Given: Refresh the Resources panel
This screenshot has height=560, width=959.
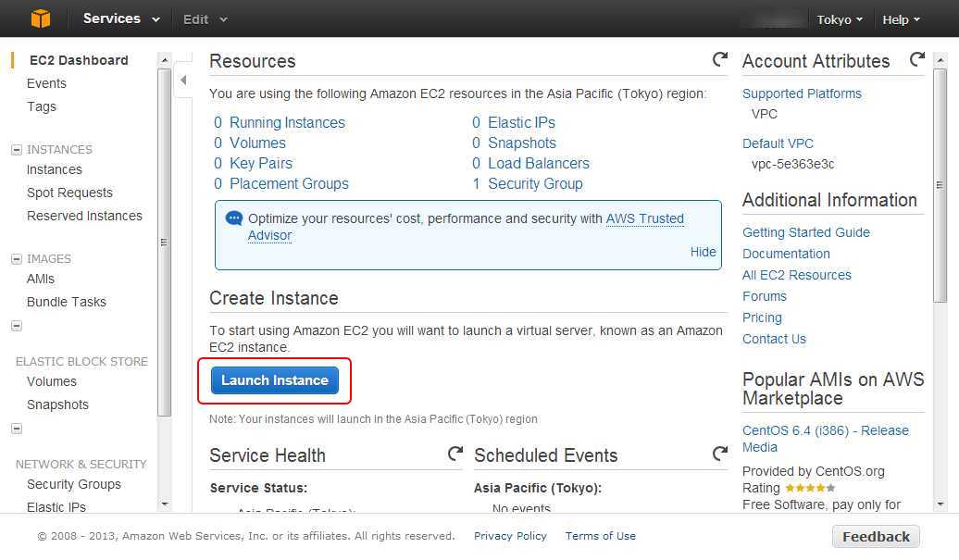Looking at the screenshot, I should [x=719, y=60].
